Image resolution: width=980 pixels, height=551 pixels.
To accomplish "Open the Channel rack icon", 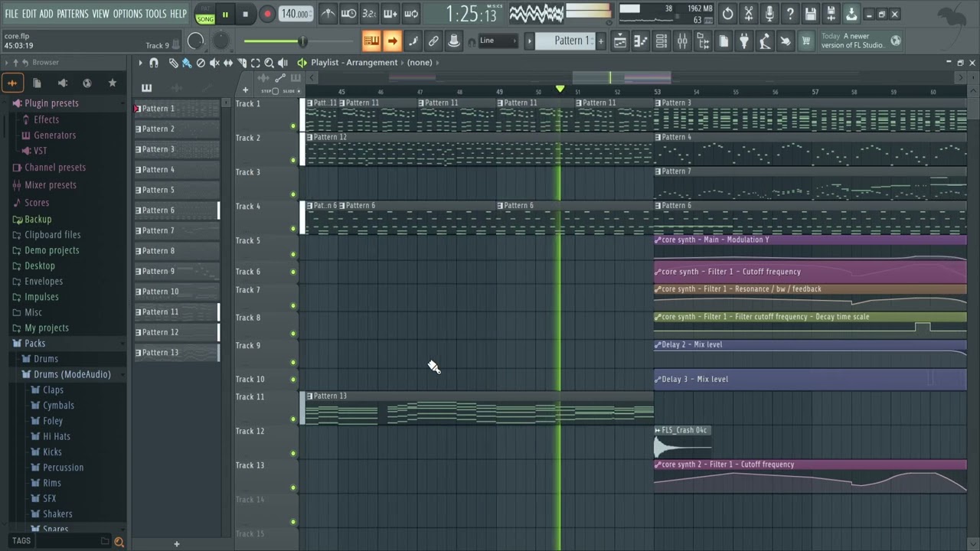I will (x=661, y=41).
